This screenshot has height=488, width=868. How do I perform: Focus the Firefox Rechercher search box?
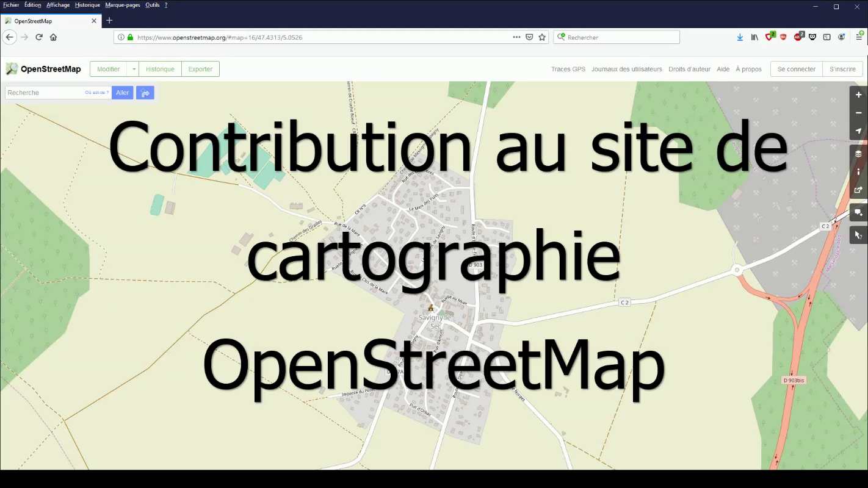click(x=617, y=37)
